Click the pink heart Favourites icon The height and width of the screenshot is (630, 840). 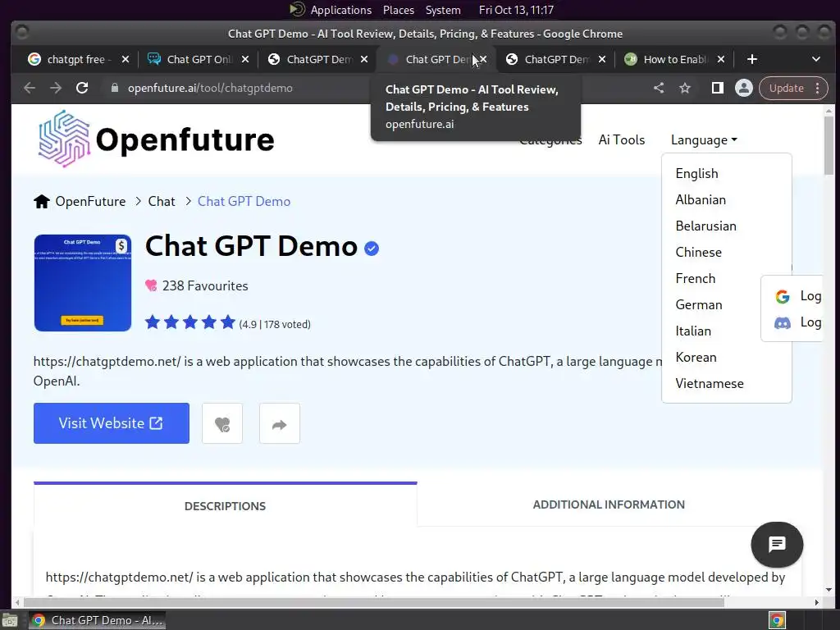point(151,285)
